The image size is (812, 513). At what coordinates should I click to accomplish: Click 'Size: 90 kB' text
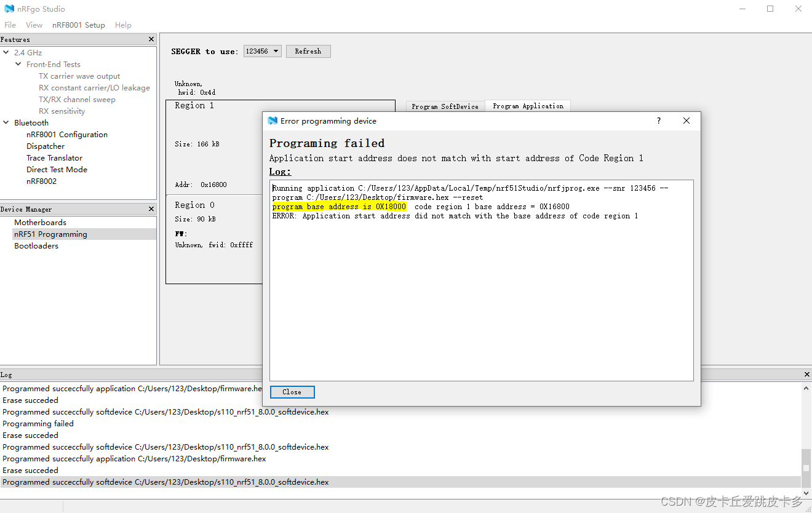pos(195,219)
